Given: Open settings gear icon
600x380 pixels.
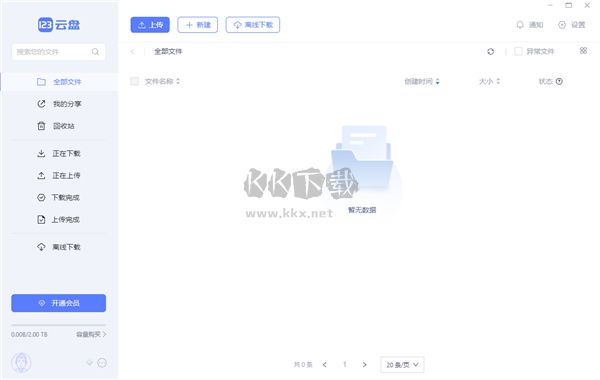Looking at the screenshot, I should coord(561,25).
